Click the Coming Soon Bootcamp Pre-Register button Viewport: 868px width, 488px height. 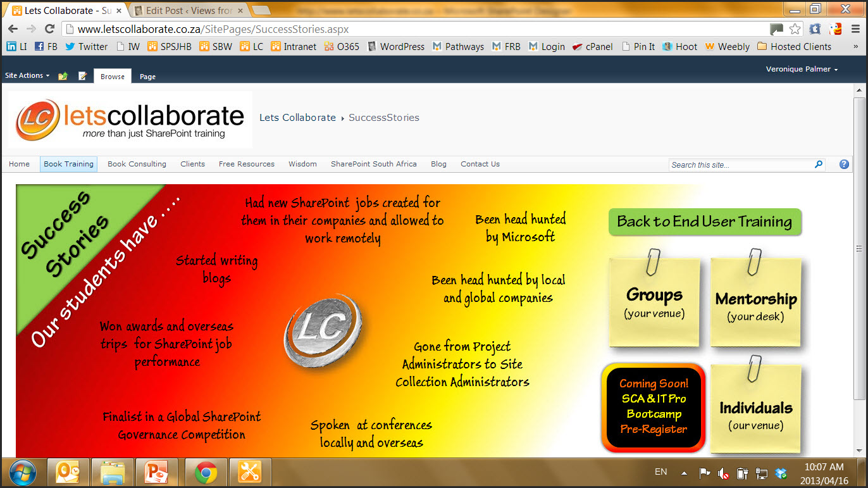pos(654,406)
